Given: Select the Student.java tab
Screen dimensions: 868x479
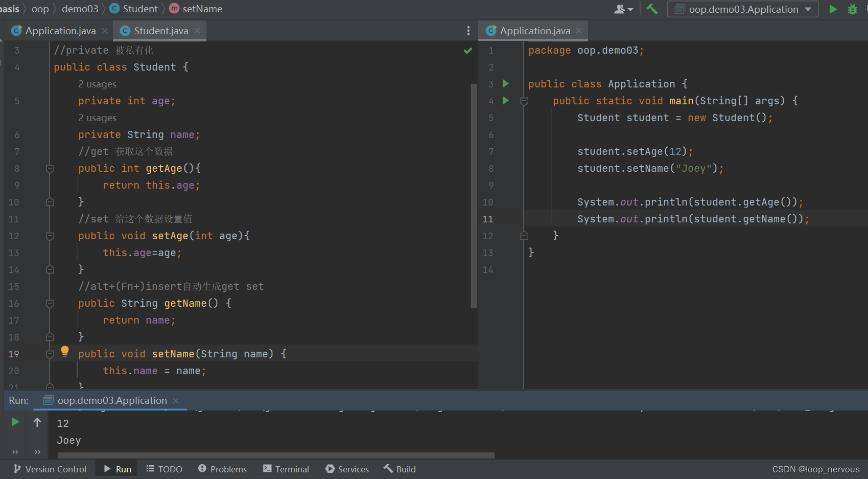Looking at the screenshot, I should coord(160,31).
